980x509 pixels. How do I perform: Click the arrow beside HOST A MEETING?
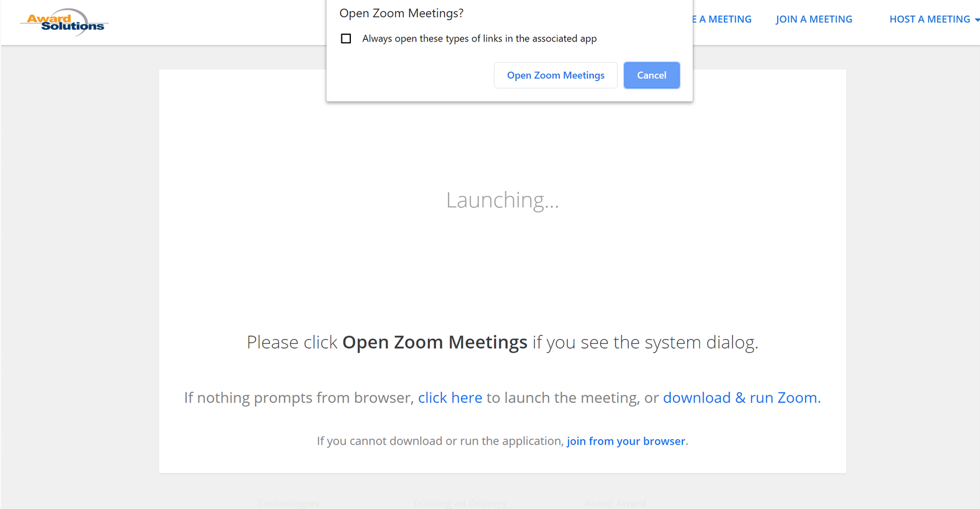977,20
